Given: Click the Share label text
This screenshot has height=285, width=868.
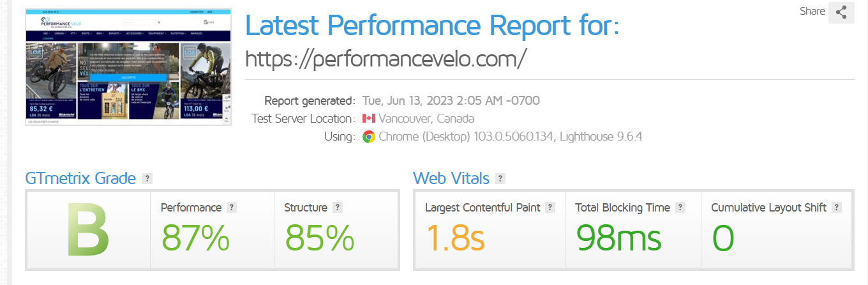Looking at the screenshot, I should (812, 11).
